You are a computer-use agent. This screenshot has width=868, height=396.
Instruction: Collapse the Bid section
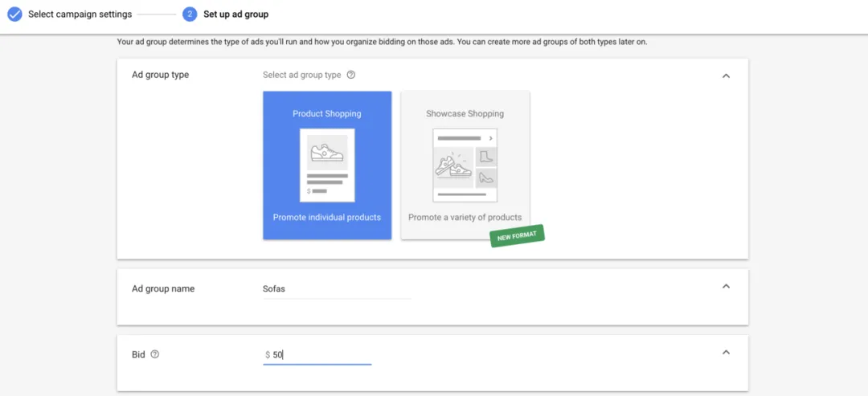click(x=727, y=353)
